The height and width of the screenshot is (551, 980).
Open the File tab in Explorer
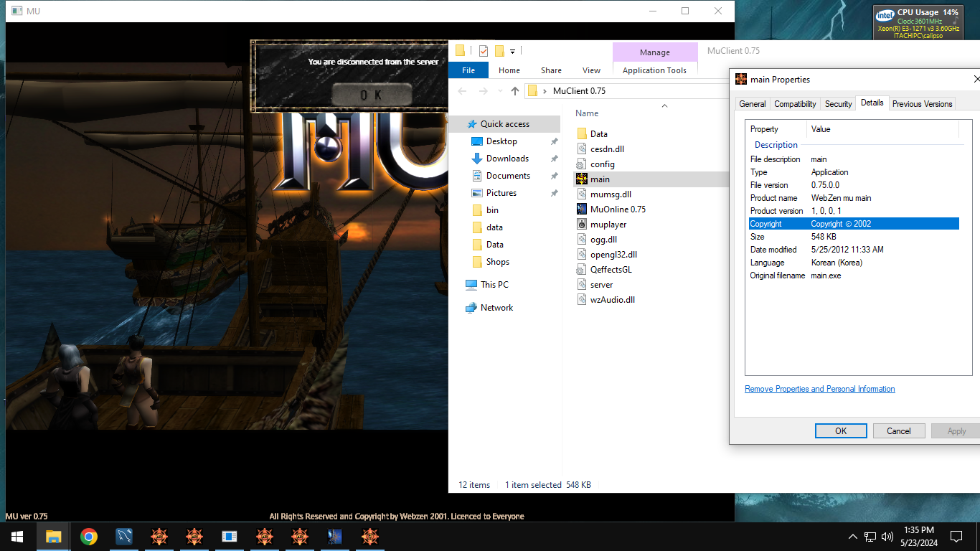click(468, 70)
